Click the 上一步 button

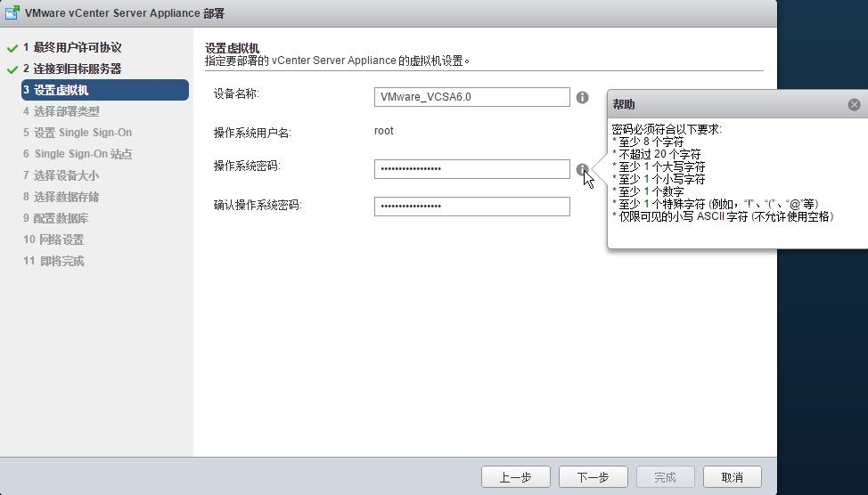[515, 476]
